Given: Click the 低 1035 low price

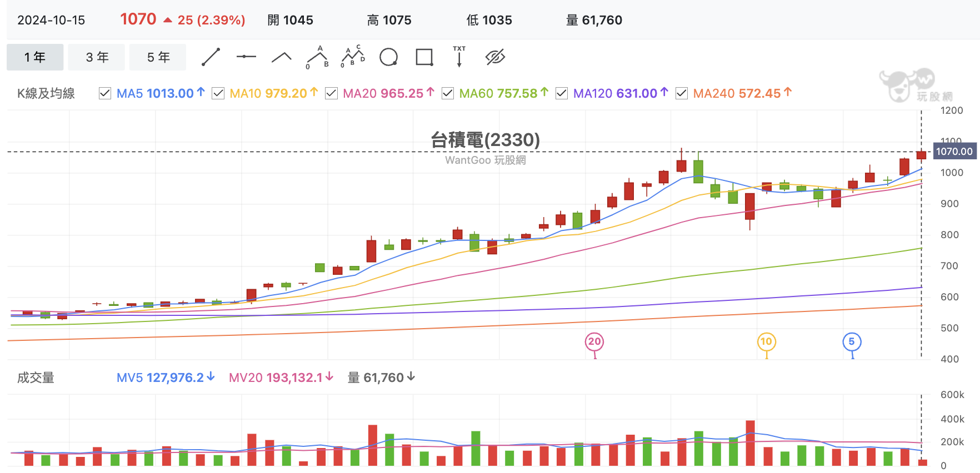Looking at the screenshot, I should click(x=489, y=21).
